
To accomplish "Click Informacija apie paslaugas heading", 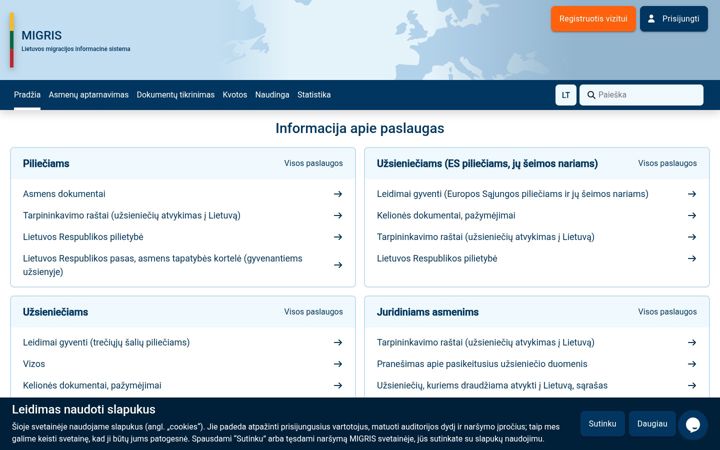I will [x=360, y=129].
